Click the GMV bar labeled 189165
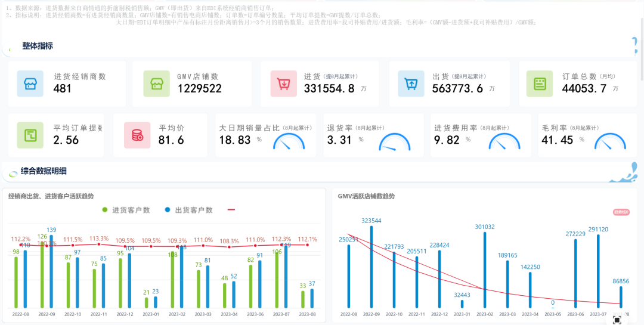The height and width of the screenshot is (325, 644). click(507, 284)
